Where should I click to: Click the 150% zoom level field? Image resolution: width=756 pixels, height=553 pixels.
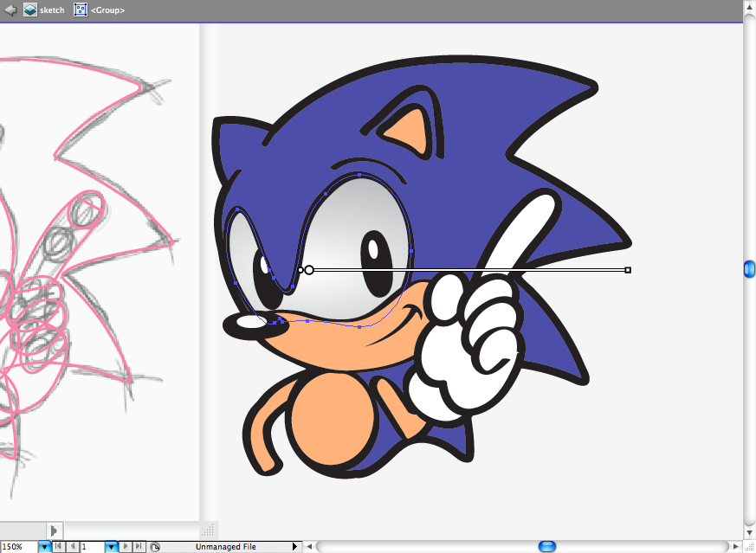click(18, 547)
